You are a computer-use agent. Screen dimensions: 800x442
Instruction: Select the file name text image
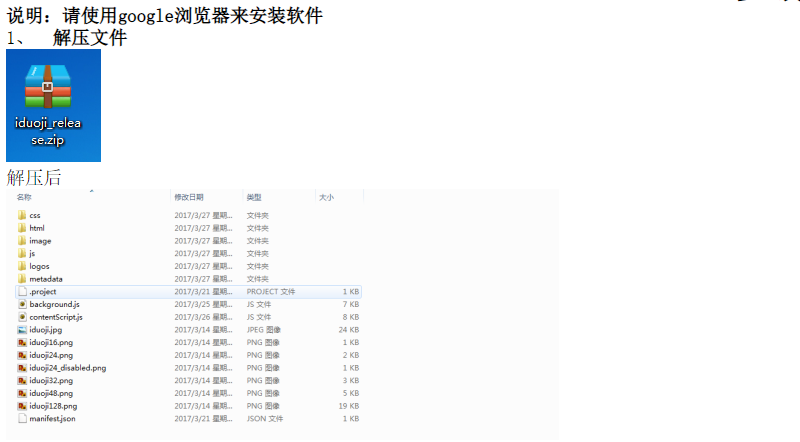click(x=40, y=241)
